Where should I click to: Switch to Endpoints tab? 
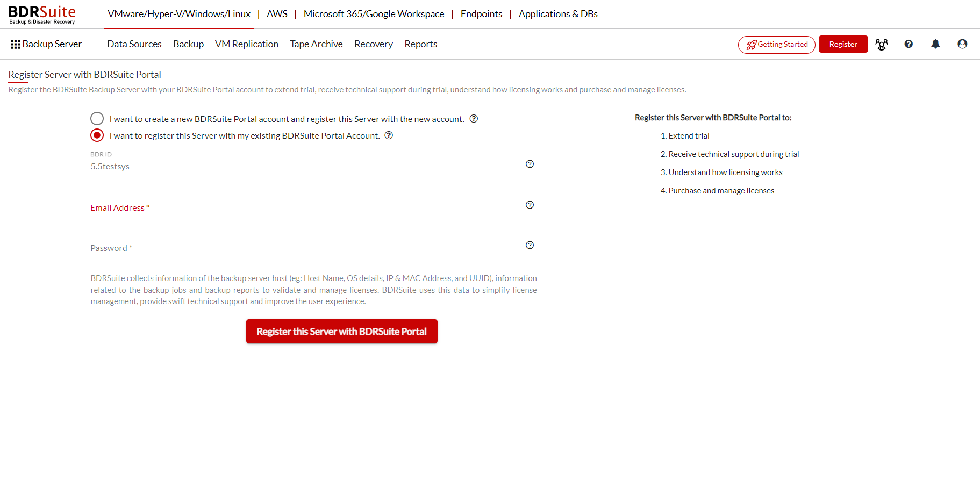(482, 14)
